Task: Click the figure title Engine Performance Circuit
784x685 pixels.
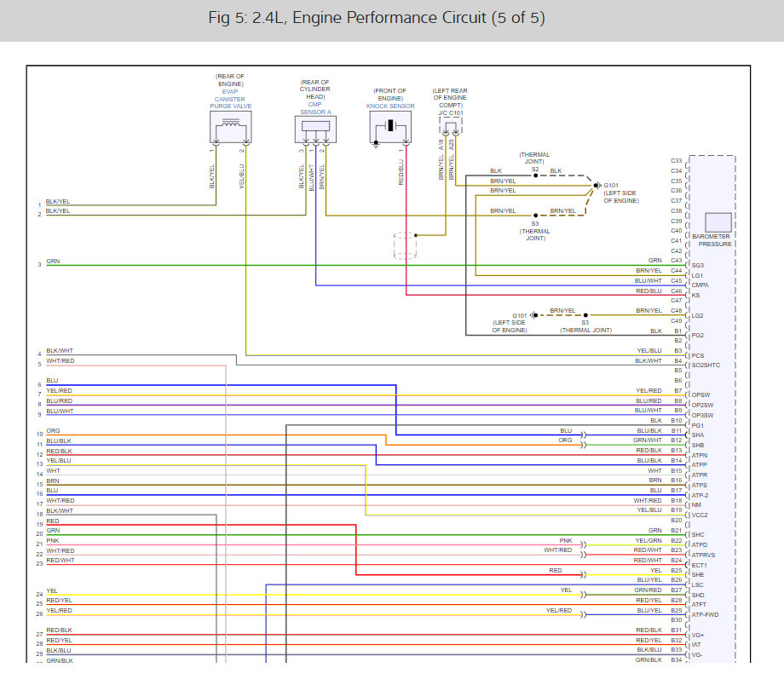Action: 376,18
